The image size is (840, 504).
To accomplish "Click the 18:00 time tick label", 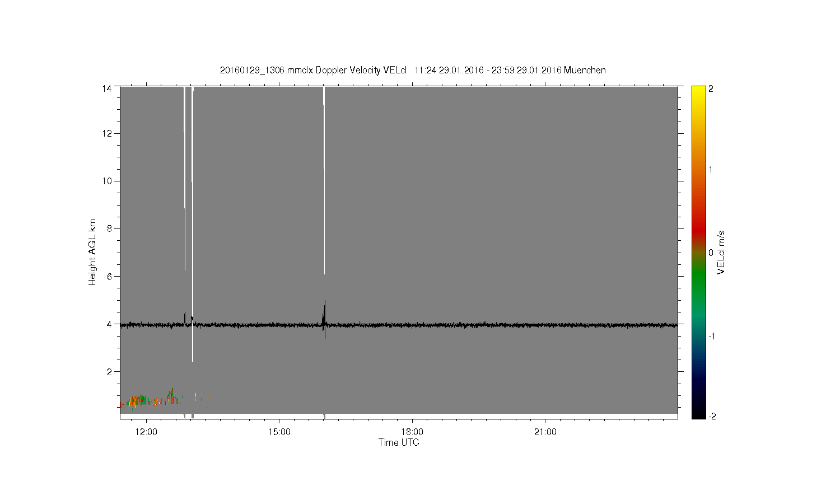I will pyautogui.click(x=412, y=432).
